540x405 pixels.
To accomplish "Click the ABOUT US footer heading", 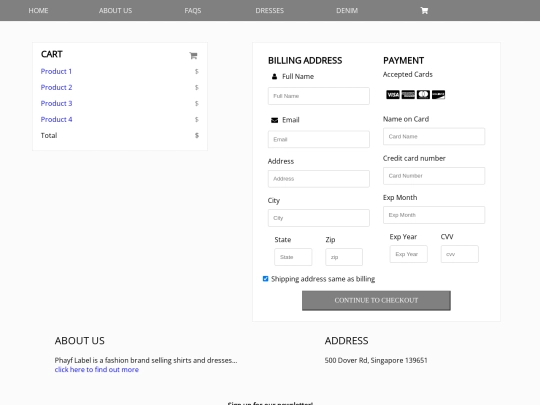I will 80,341.
